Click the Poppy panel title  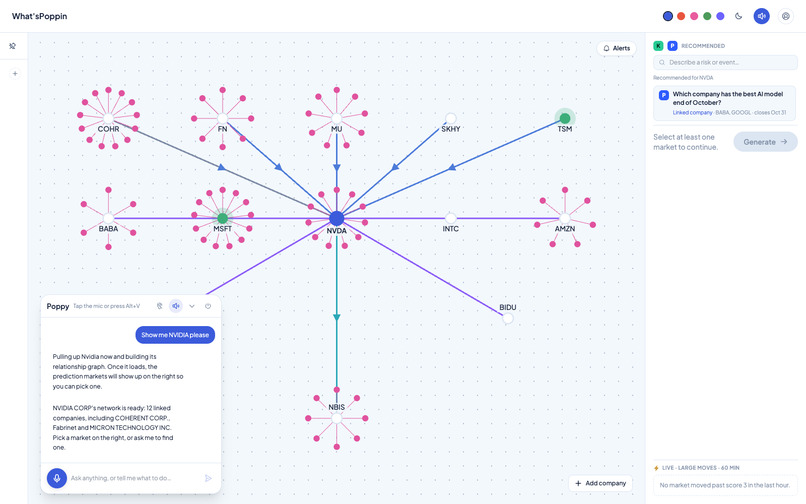[x=58, y=306]
